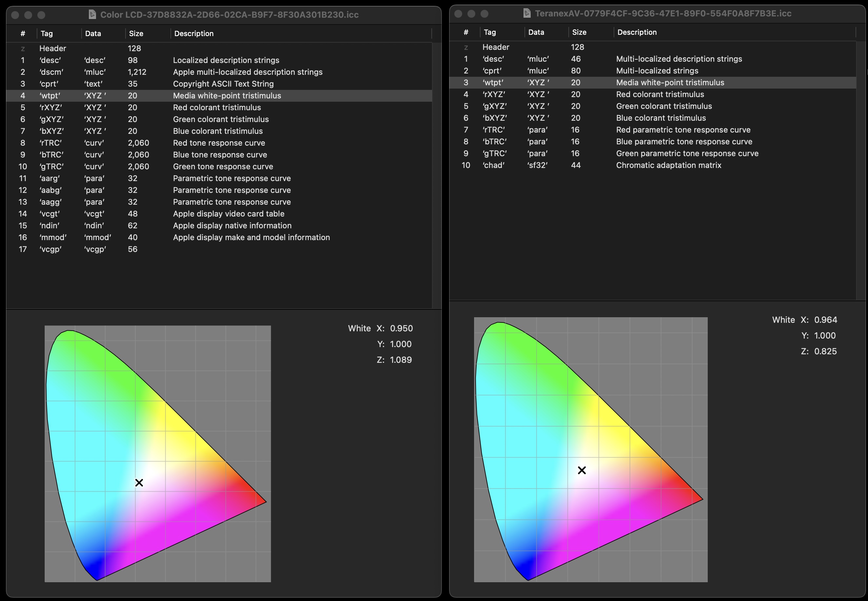Select 'gXYZ' Green colorant row in Color LCD window
The width and height of the screenshot is (868, 601).
(219, 119)
